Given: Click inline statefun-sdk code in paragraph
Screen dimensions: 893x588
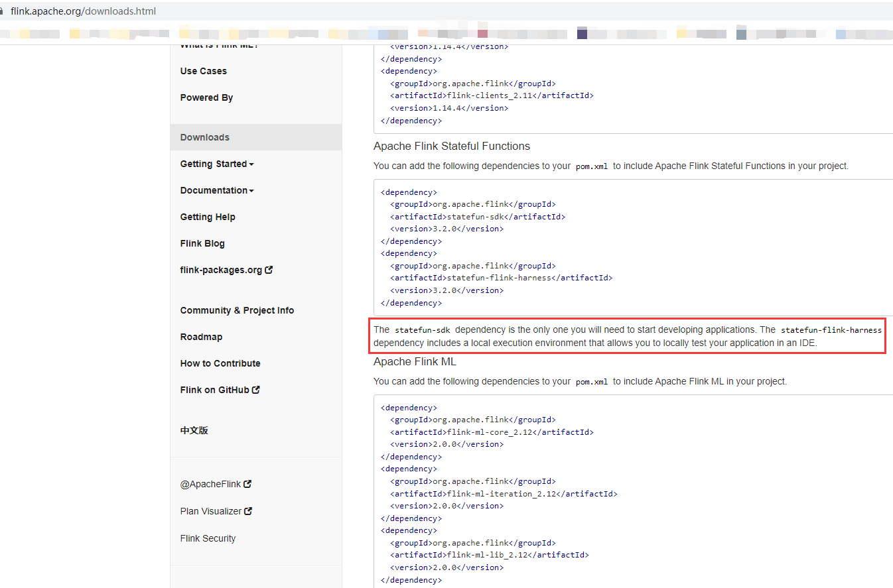Looking at the screenshot, I should click(x=422, y=330).
